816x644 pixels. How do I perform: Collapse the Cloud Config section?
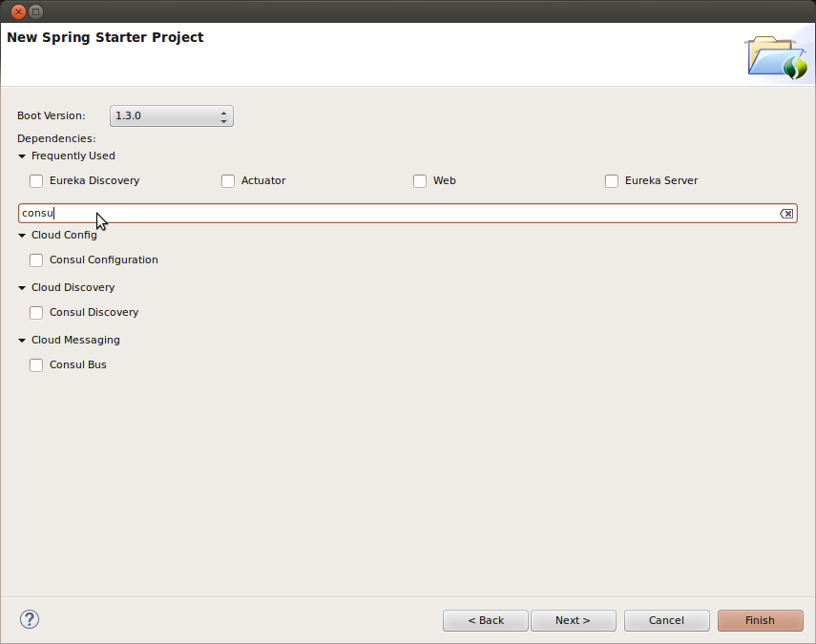click(x=22, y=236)
